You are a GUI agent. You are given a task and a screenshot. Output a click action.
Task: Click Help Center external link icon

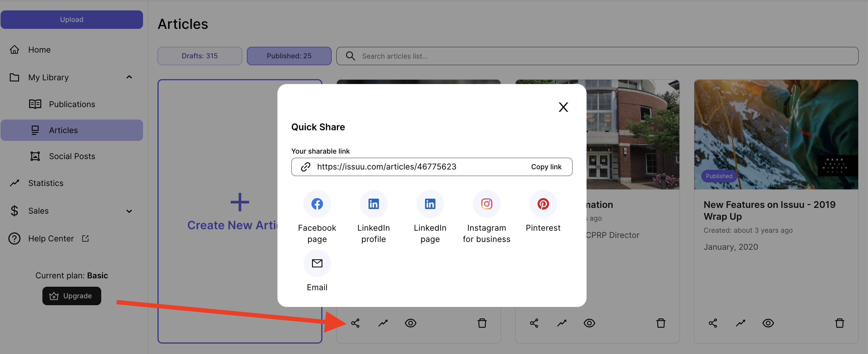(x=85, y=238)
